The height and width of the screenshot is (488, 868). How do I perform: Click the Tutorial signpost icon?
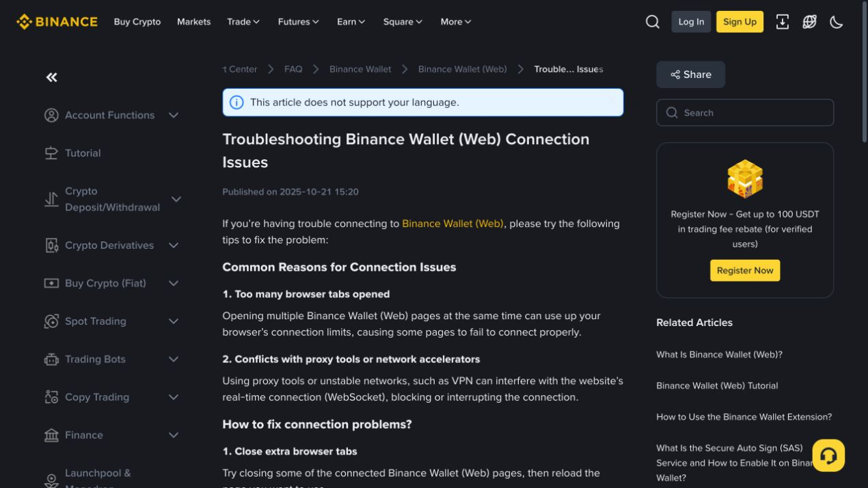[x=51, y=153]
